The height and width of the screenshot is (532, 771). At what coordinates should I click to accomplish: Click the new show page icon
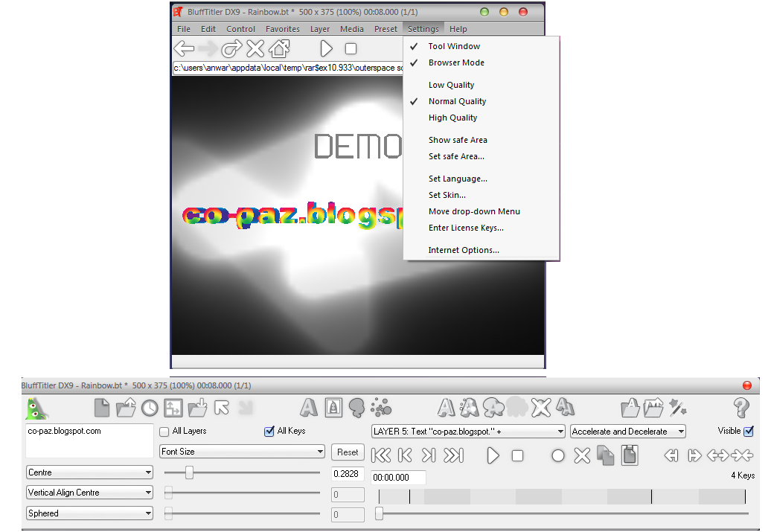click(102, 408)
